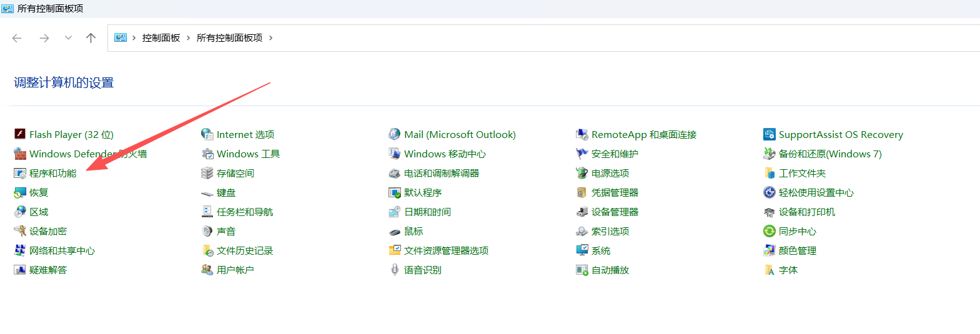Click the 设备管理器 icon
The height and width of the screenshot is (334, 980).
582,212
